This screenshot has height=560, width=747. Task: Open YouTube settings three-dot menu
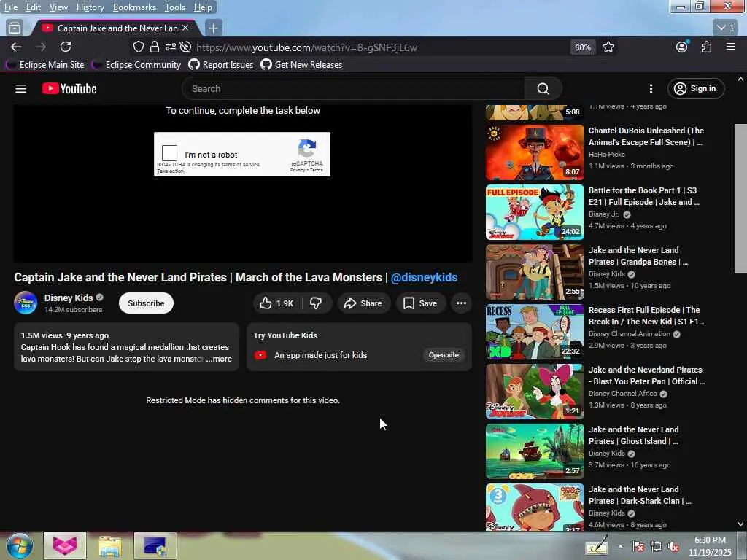pos(651,88)
